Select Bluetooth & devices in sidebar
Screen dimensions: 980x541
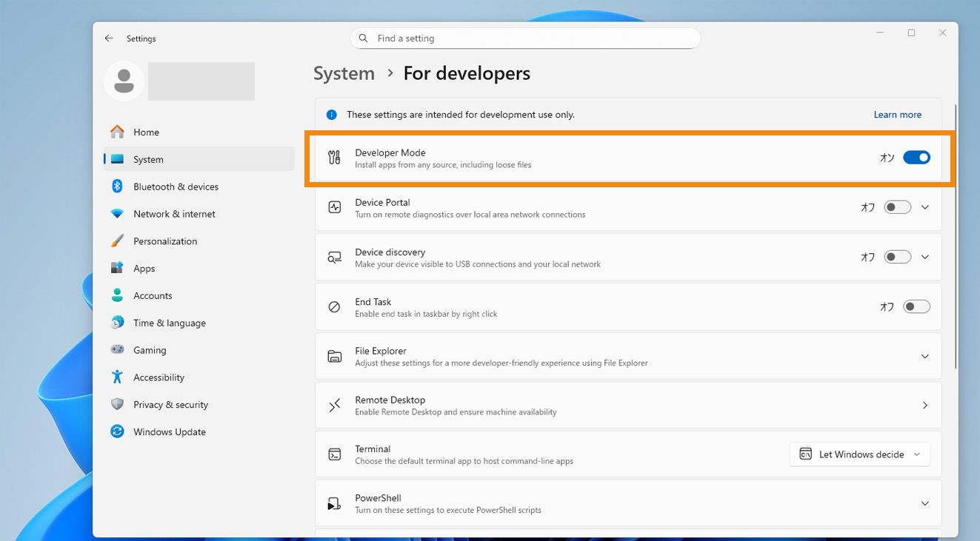199,187
